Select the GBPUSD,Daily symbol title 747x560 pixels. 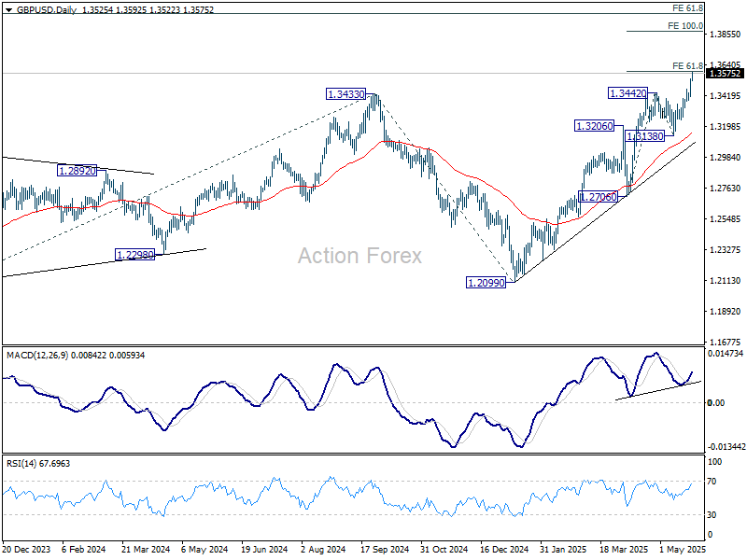(x=46, y=9)
